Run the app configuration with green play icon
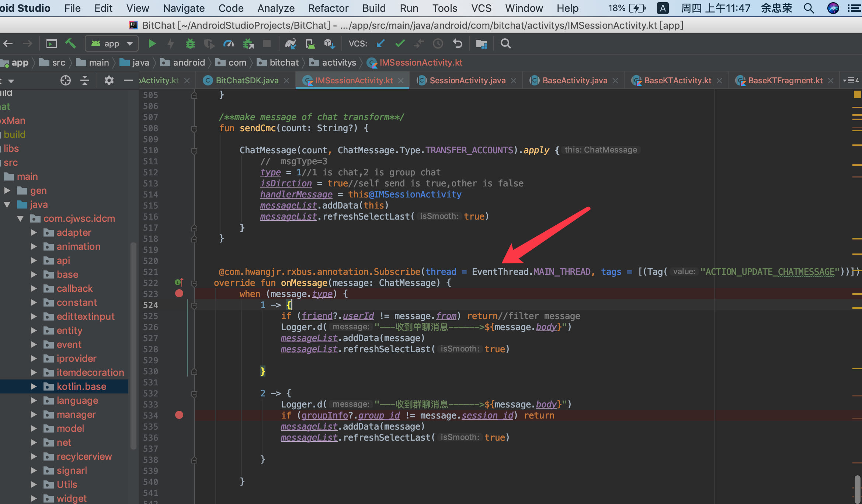862x504 pixels. 152,43
